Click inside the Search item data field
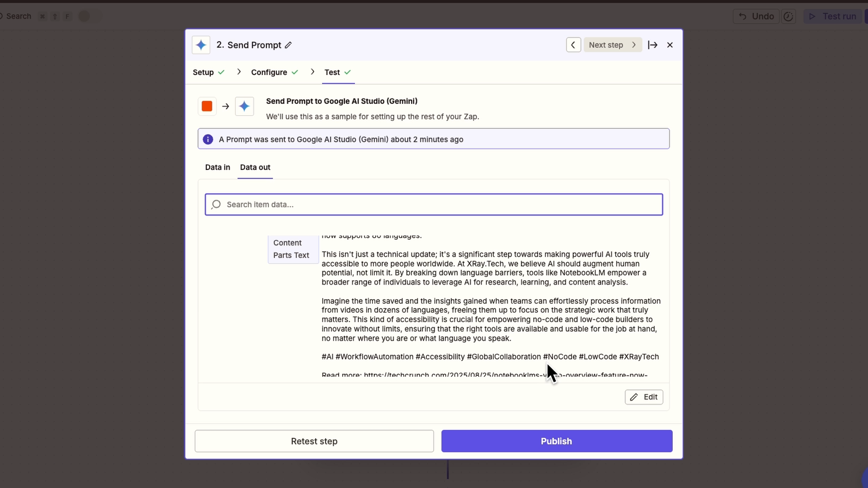 click(407, 204)
